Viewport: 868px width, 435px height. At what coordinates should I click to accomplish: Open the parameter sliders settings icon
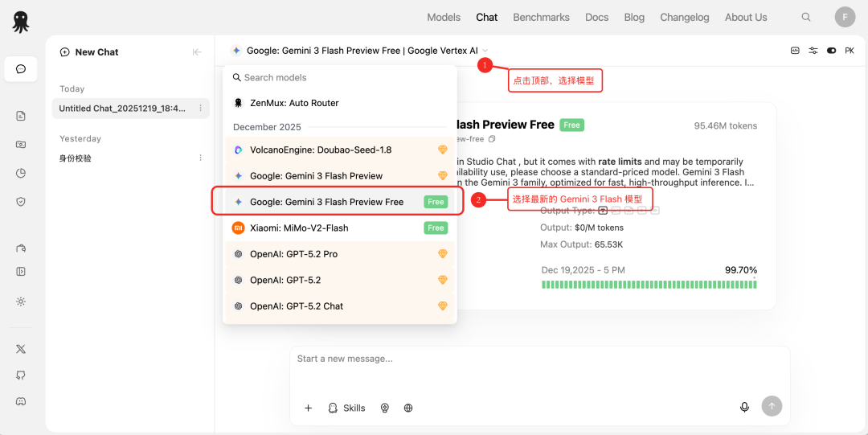(813, 51)
